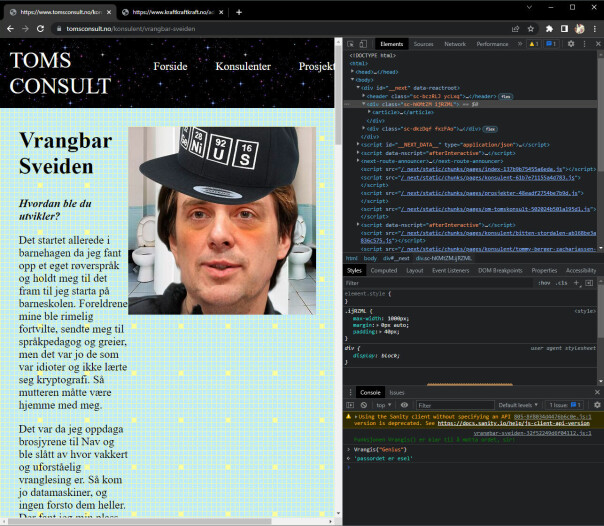The image size is (604, 526).
Task: Open the Properties pane tab
Action: [x=544, y=270]
